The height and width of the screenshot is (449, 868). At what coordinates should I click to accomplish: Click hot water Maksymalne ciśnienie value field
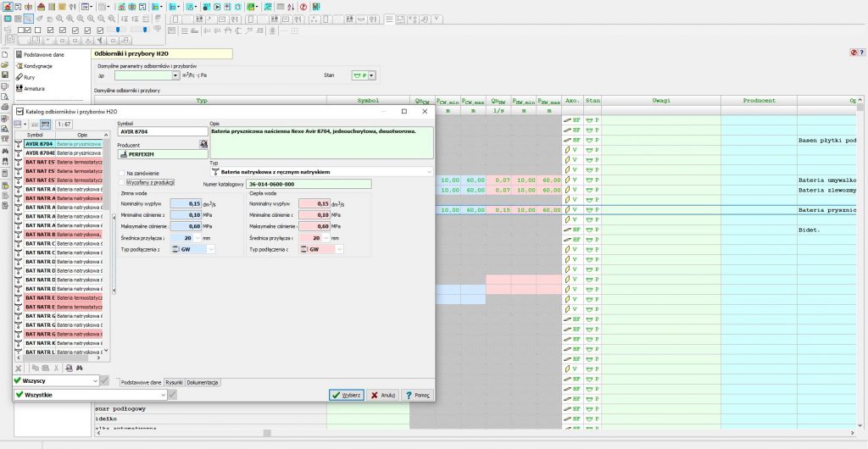(314, 226)
